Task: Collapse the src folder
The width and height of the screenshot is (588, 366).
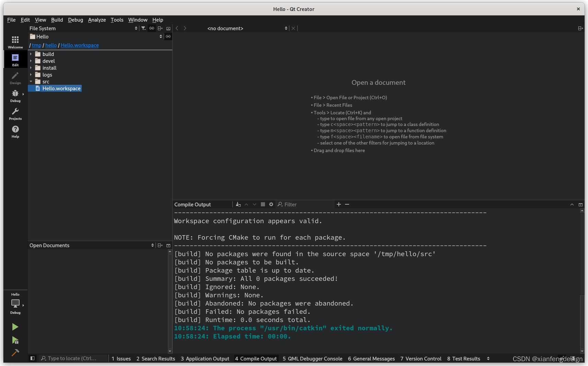Action: pyautogui.click(x=31, y=81)
